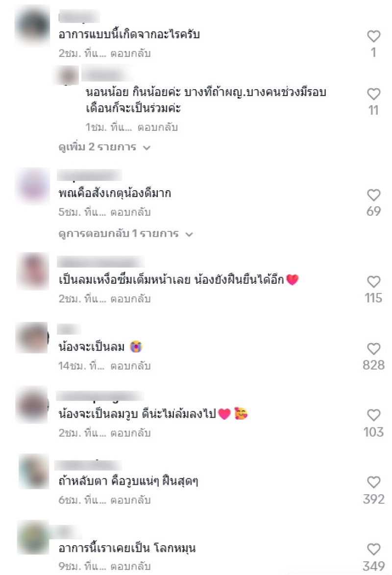Open avatar of first commenter
Image resolution: width=392 pixels, height=575 pixels.
click(x=32, y=25)
